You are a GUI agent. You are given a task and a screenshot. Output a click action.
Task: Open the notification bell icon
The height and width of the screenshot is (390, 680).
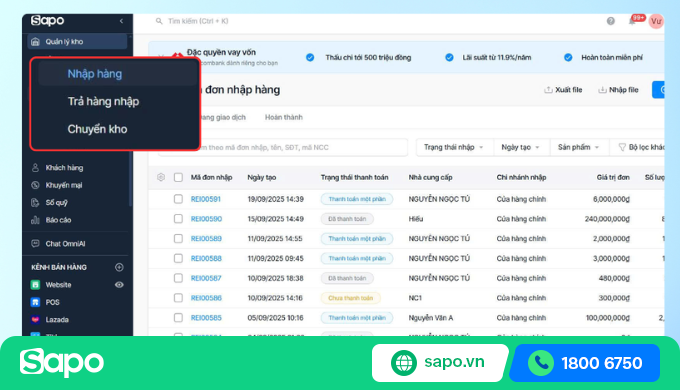coord(632,21)
